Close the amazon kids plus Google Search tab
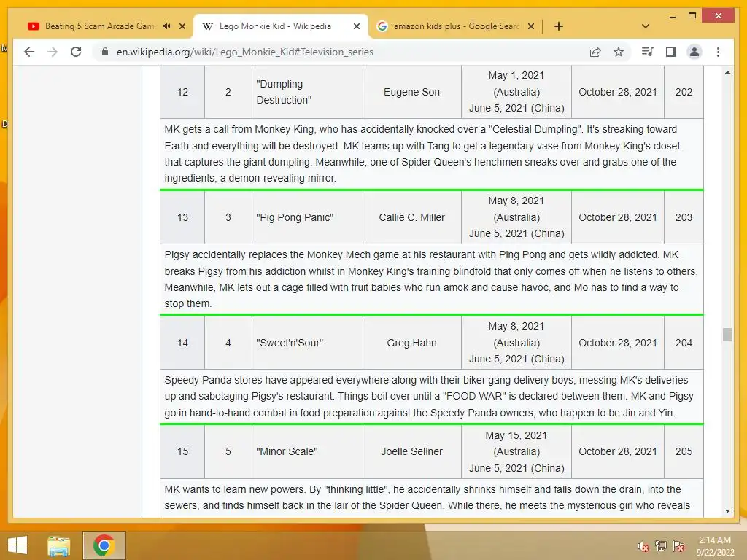The width and height of the screenshot is (747, 560). [x=531, y=26]
